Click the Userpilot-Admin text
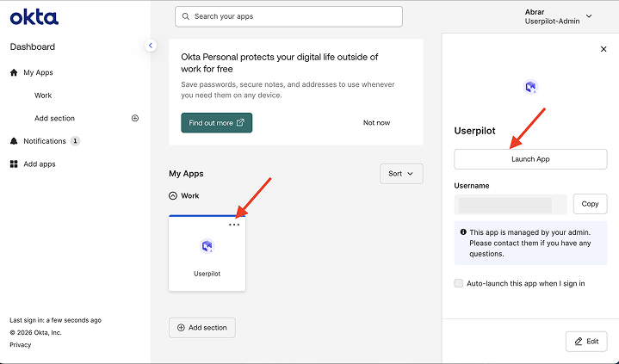The height and width of the screenshot is (364, 619). [552, 22]
